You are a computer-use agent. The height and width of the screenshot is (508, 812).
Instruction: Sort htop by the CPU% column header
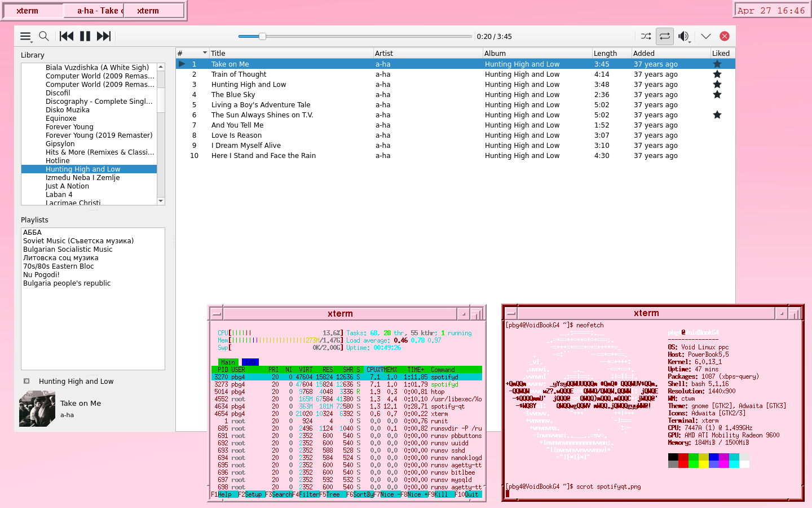[374, 370]
